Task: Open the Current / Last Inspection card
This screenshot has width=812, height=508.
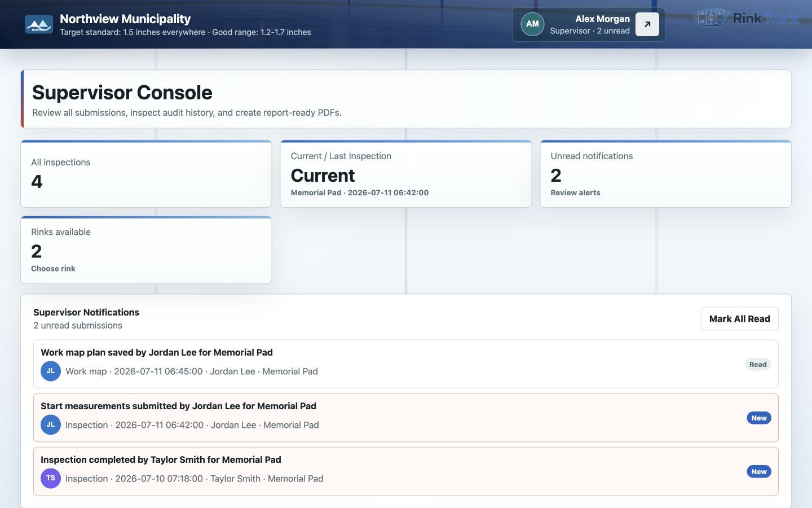Action: coord(406,174)
